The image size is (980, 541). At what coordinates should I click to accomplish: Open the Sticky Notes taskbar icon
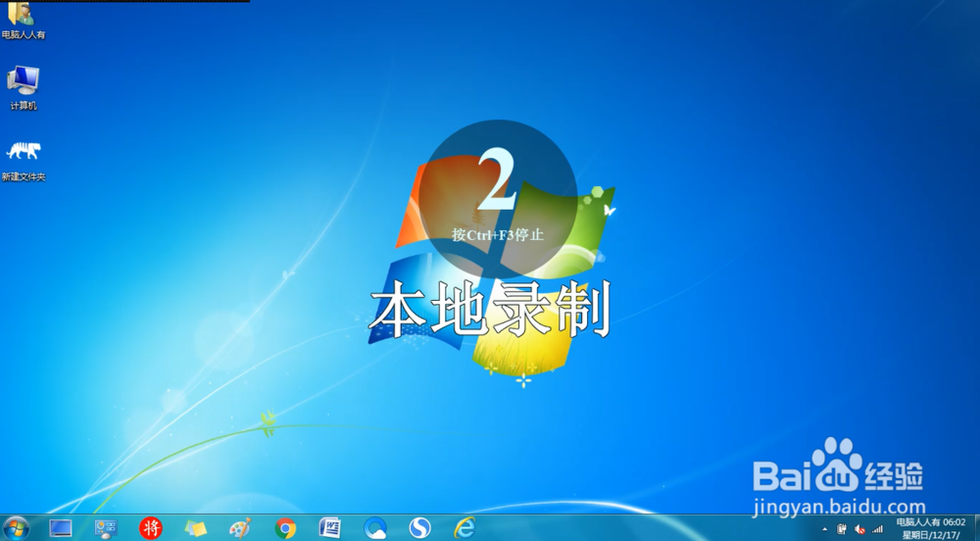(196, 528)
